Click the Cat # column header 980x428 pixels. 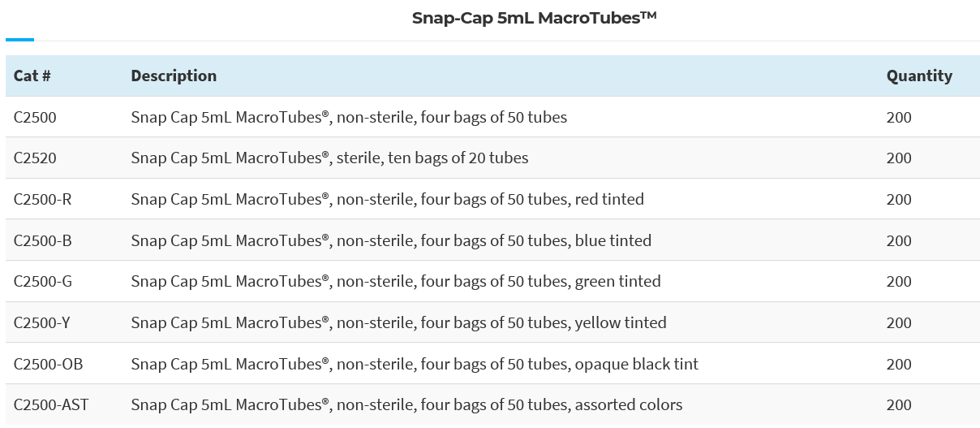[32, 76]
